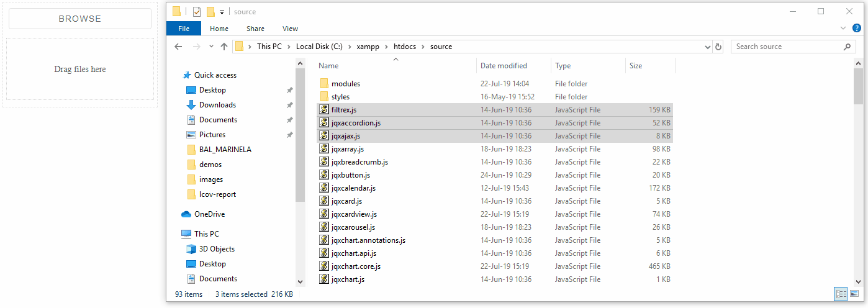Open the address bar history dropdown
This screenshot has width=868, height=308.
[708, 47]
